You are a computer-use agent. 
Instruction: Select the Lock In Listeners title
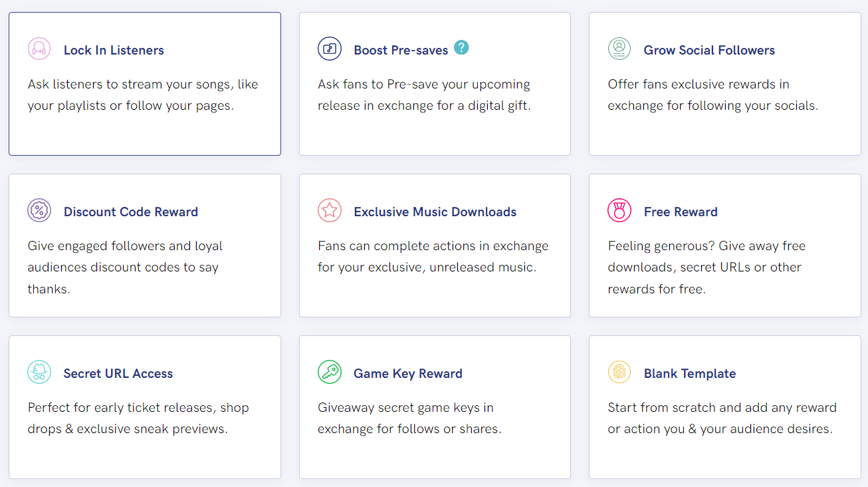pos(114,50)
